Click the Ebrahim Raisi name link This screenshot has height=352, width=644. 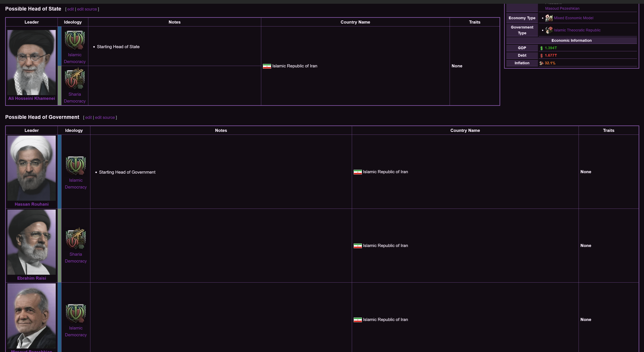[x=32, y=278]
